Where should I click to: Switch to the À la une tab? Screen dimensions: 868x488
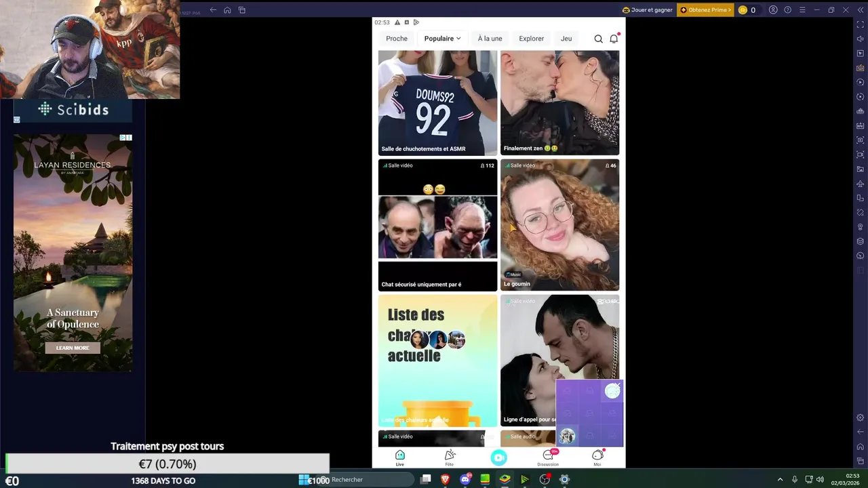click(x=490, y=39)
